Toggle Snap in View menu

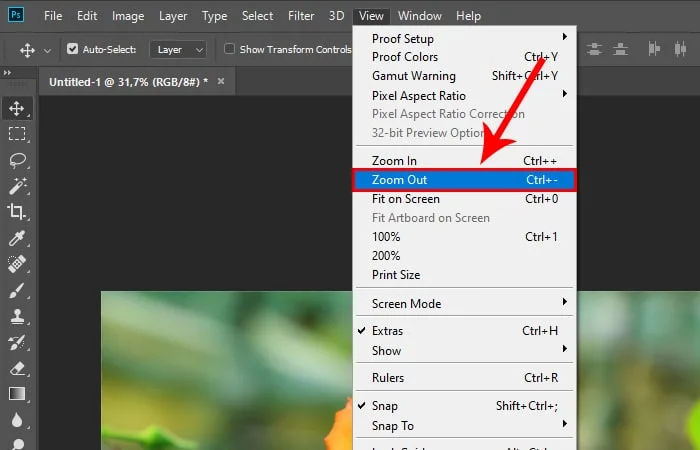(385, 406)
